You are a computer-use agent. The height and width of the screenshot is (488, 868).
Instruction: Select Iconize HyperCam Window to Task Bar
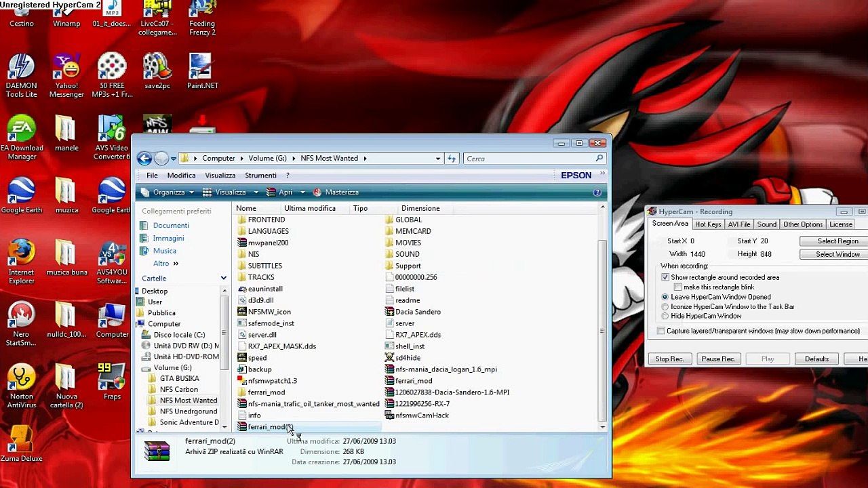(x=665, y=307)
